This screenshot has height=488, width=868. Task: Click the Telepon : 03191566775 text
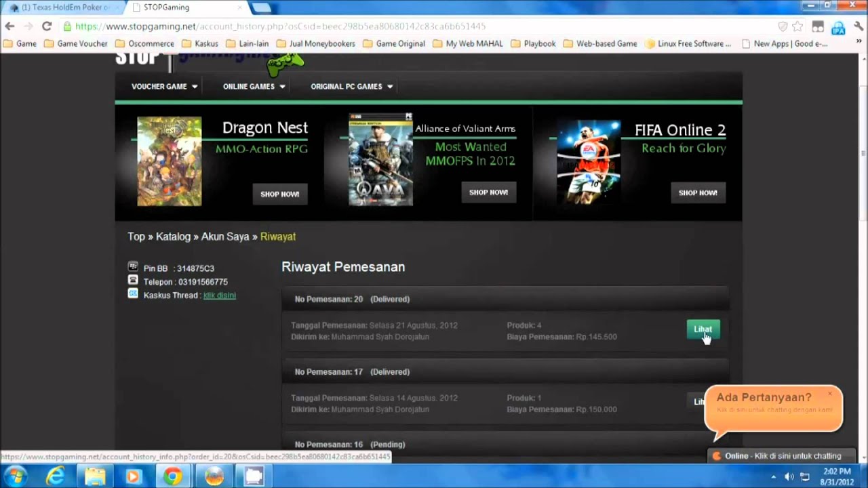pos(186,282)
